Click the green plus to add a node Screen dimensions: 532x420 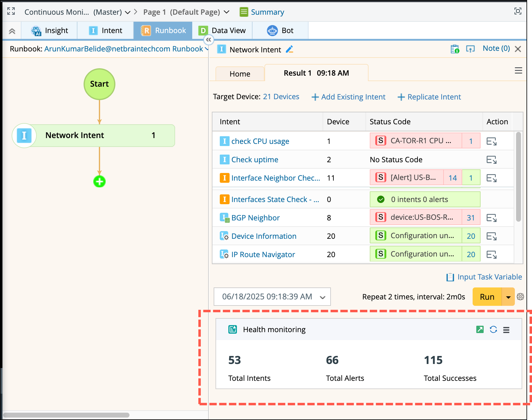(x=99, y=182)
